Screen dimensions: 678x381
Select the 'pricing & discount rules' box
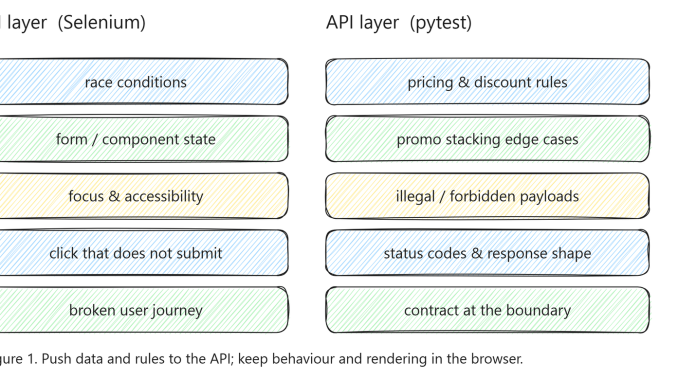pos(487,82)
